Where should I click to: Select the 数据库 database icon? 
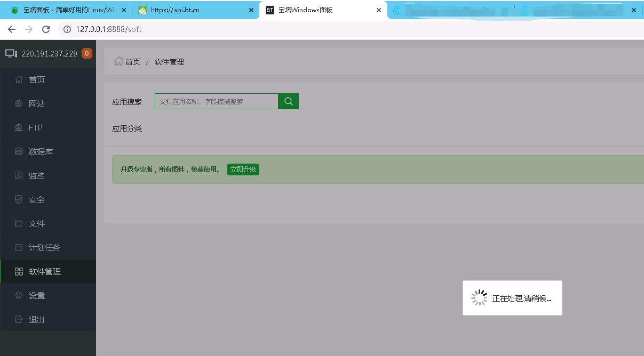[x=19, y=152]
